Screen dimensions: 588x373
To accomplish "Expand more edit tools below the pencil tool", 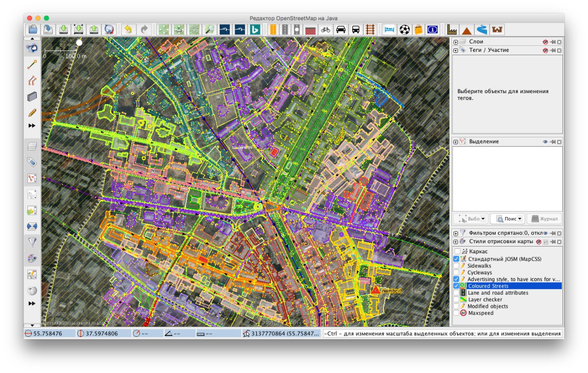I will coord(32,126).
